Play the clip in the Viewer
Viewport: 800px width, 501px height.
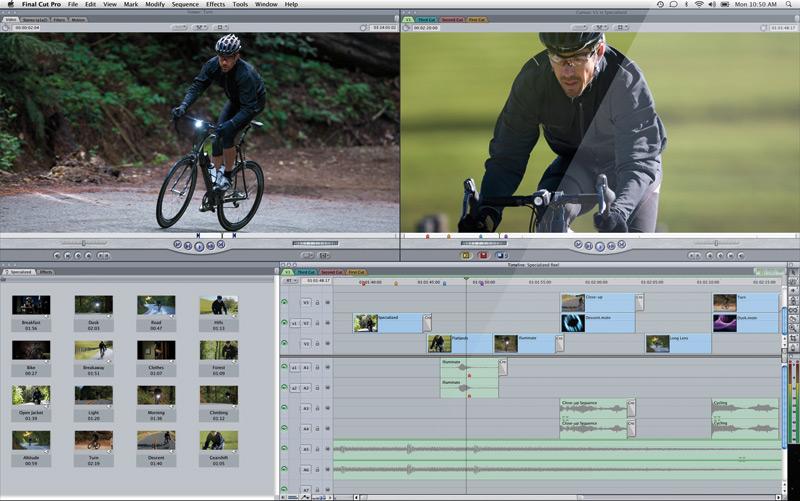[x=199, y=246]
